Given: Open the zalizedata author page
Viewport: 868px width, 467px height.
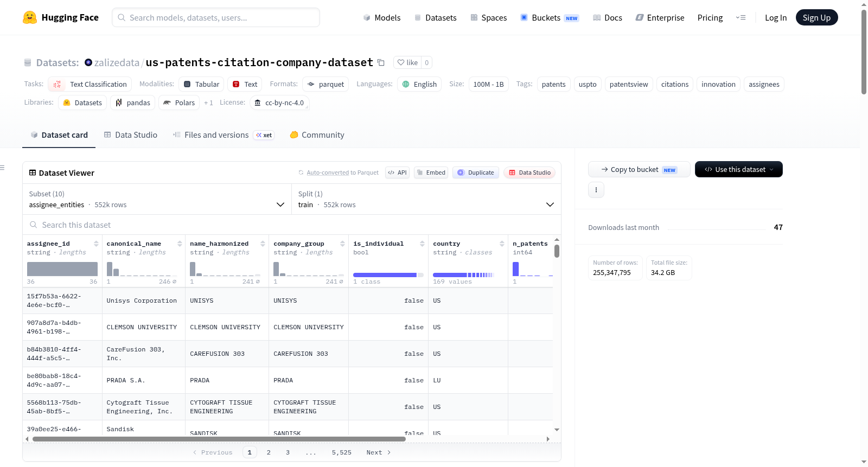Looking at the screenshot, I should click(x=117, y=62).
